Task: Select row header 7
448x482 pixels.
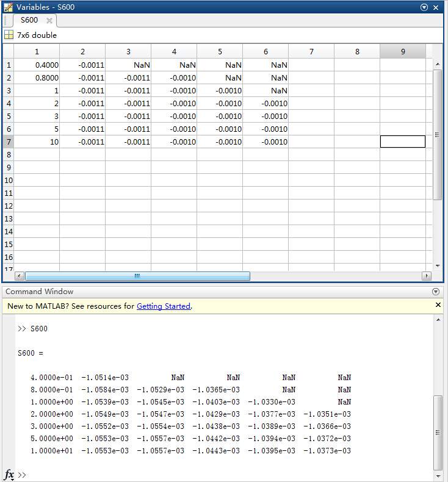Action: (x=9, y=142)
